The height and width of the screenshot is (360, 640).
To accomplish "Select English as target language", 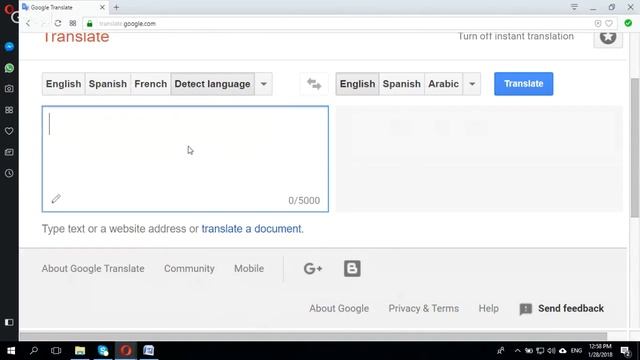I will pyautogui.click(x=357, y=84).
